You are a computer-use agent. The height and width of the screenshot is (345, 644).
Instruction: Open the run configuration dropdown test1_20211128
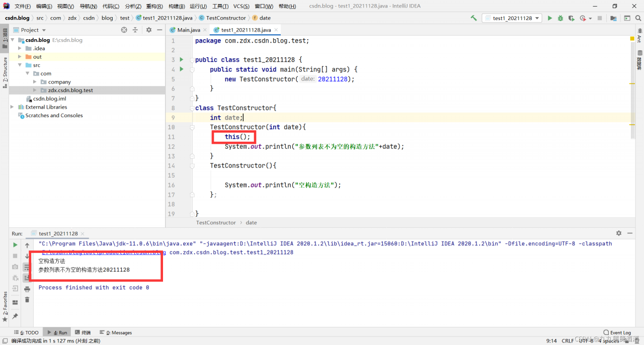click(512, 18)
